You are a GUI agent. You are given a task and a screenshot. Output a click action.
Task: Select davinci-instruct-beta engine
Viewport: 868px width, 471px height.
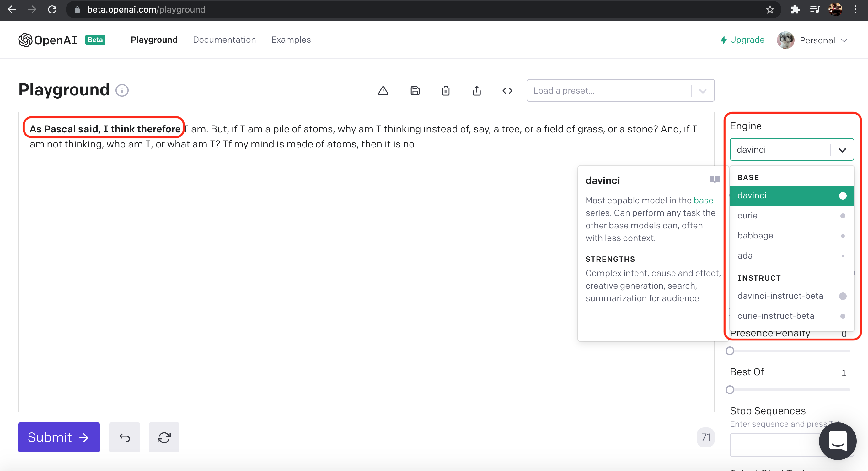pyautogui.click(x=792, y=296)
